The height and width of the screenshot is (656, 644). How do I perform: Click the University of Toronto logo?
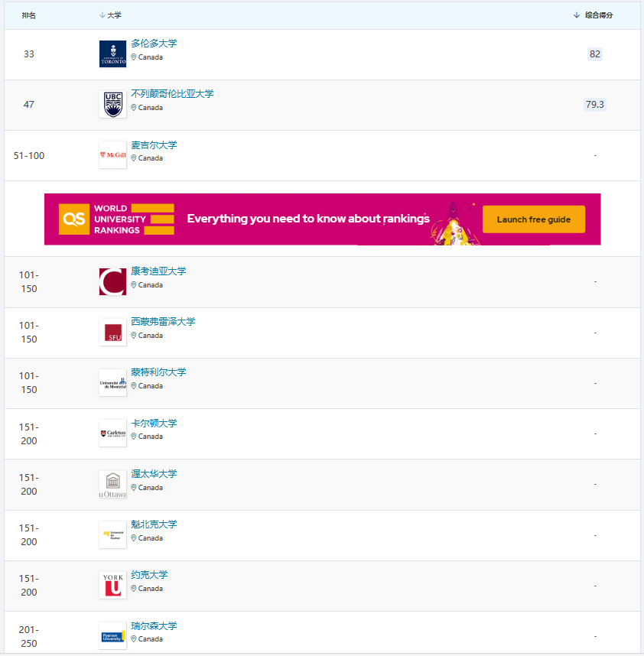pos(112,54)
